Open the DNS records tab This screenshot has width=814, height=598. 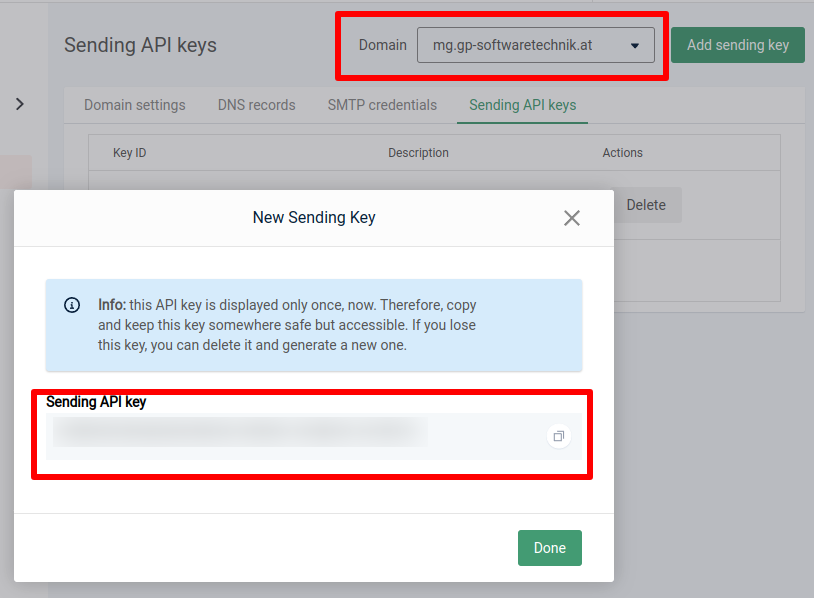(256, 105)
